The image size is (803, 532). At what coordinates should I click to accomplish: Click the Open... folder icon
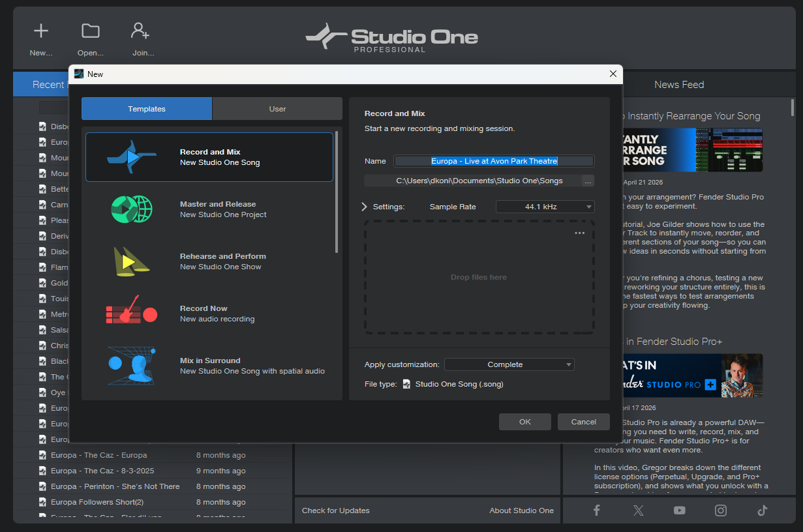tap(91, 31)
